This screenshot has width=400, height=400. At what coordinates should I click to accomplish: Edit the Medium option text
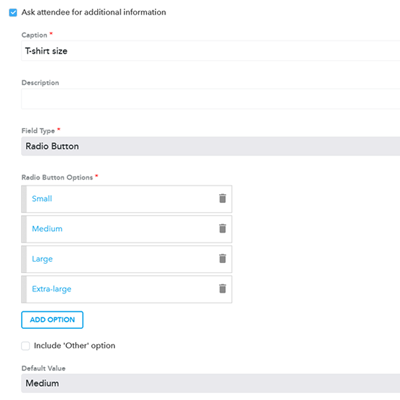47,229
